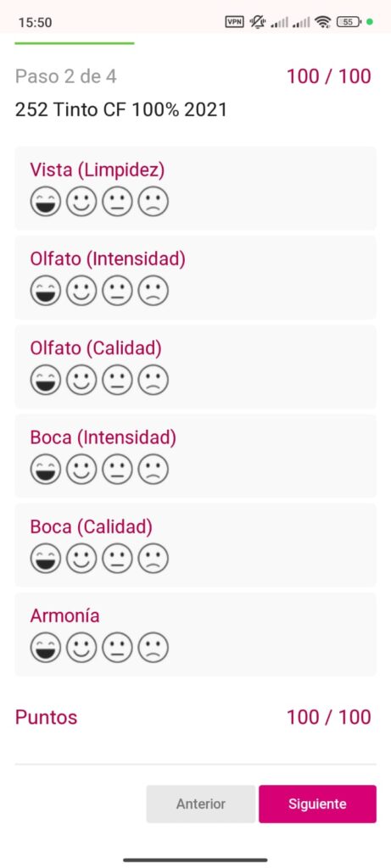Rate Boca (Calidad) with the laughing face

(46, 559)
